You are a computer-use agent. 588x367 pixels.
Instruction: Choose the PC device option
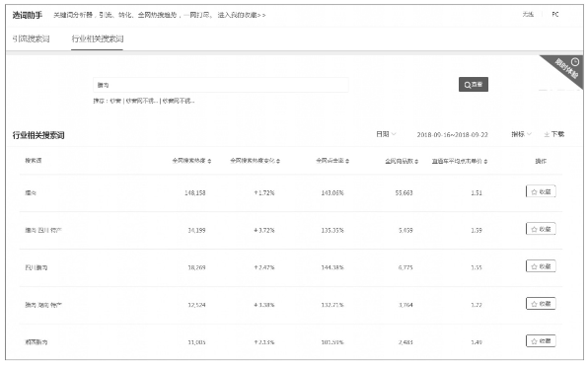(x=555, y=15)
